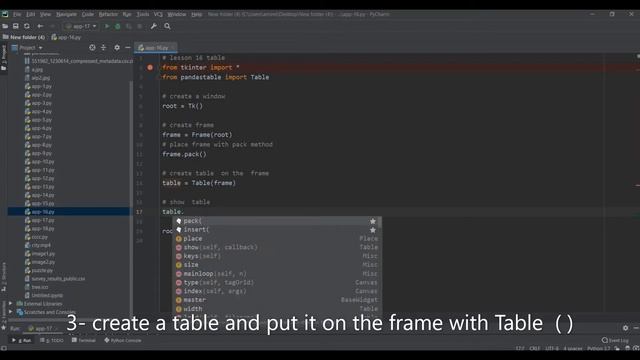
Task: Choose show(self, callback) completion item
Action: (x=276, y=247)
